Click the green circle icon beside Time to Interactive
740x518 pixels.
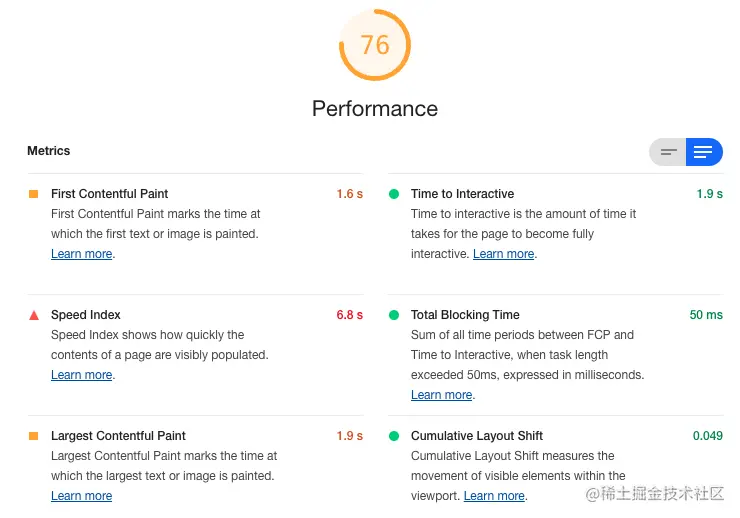coord(394,194)
